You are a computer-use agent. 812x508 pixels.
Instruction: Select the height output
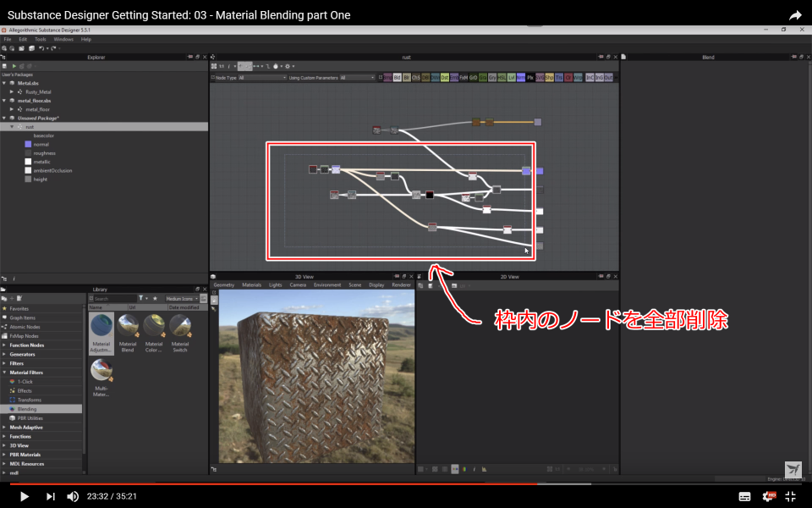point(41,179)
